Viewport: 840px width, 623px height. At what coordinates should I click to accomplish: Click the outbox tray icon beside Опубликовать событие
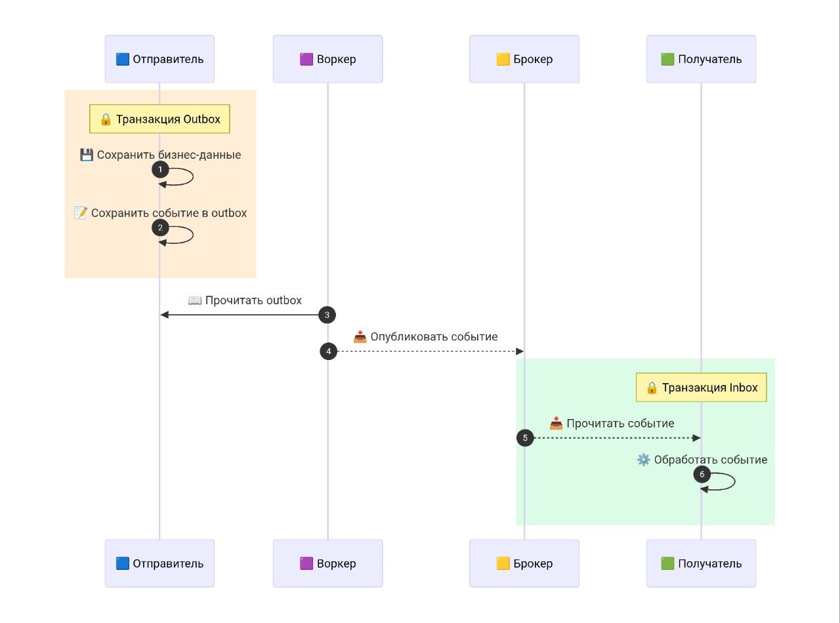[x=360, y=336]
